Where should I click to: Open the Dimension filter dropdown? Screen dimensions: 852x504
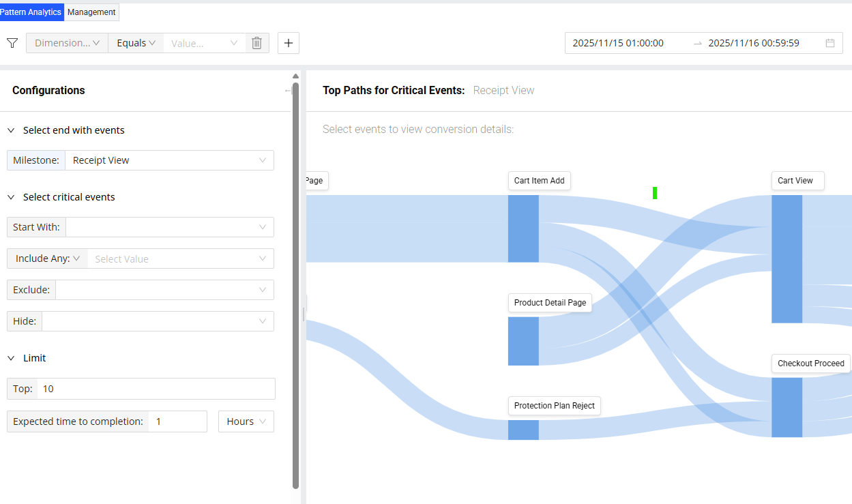point(67,43)
